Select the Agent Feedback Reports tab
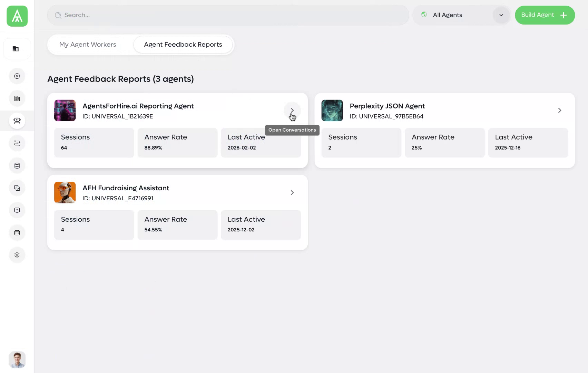Image resolution: width=588 pixels, height=373 pixels. point(183,45)
